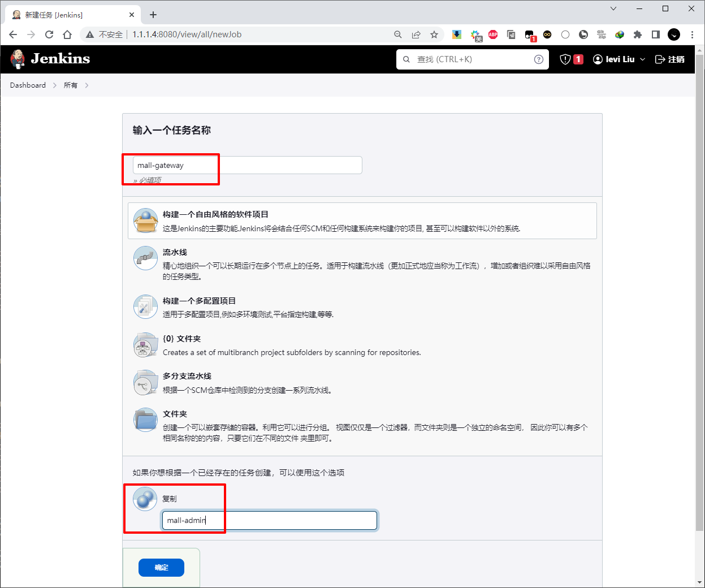705x588 pixels.
Task: Expand the 所有 breadcrumb chevron
Action: 86,85
